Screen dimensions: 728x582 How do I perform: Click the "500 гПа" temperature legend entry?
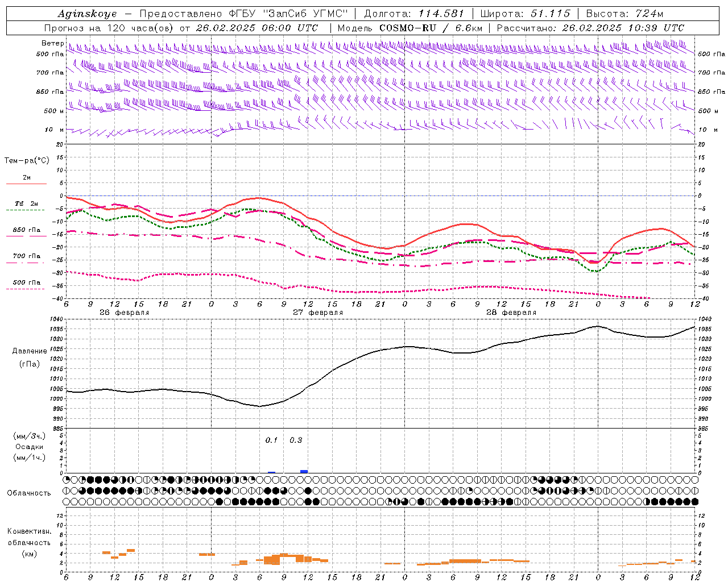click(x=27, y=282)
